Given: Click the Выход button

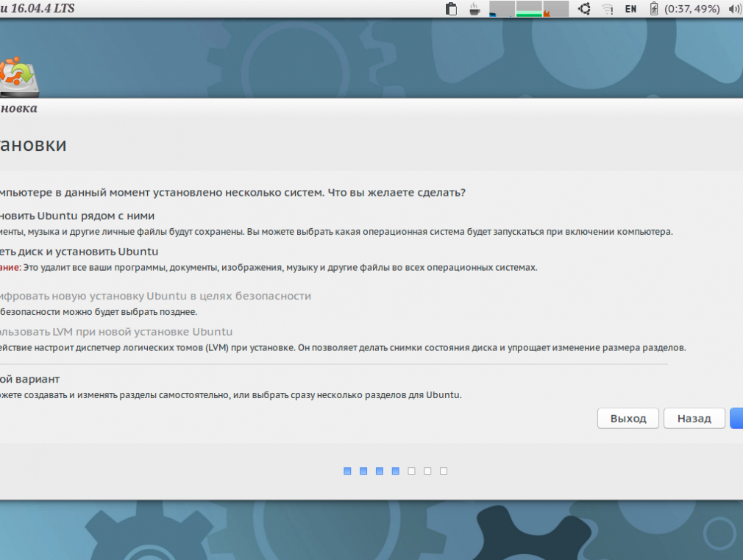Looking at the screenshot, I should click(x=628, y=418).
